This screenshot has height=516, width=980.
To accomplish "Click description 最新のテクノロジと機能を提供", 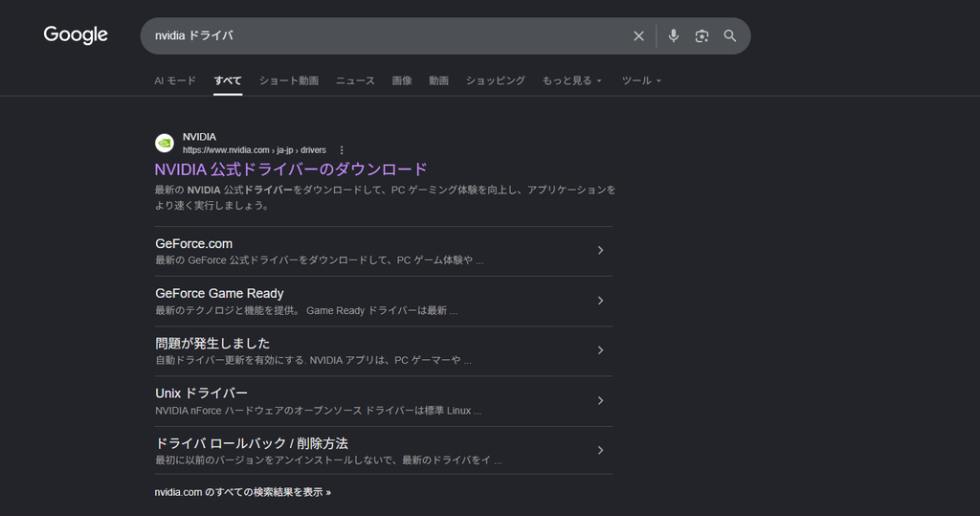I will point(306,310).
